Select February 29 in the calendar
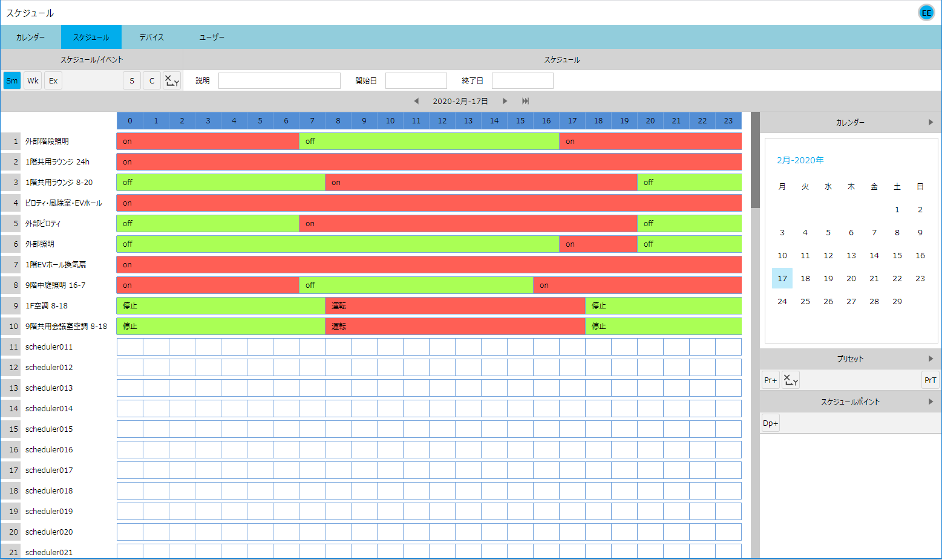 coord(897,301)
